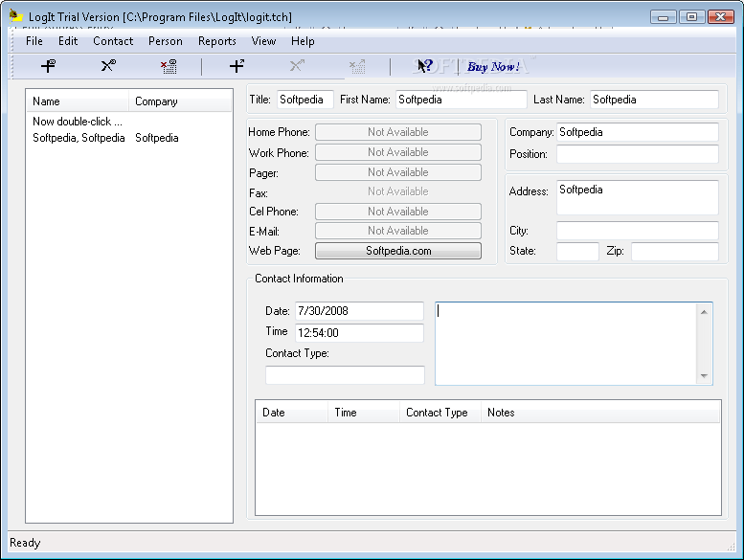Click the Position input field
Viewport: 744px width, 560px height.
638,154
